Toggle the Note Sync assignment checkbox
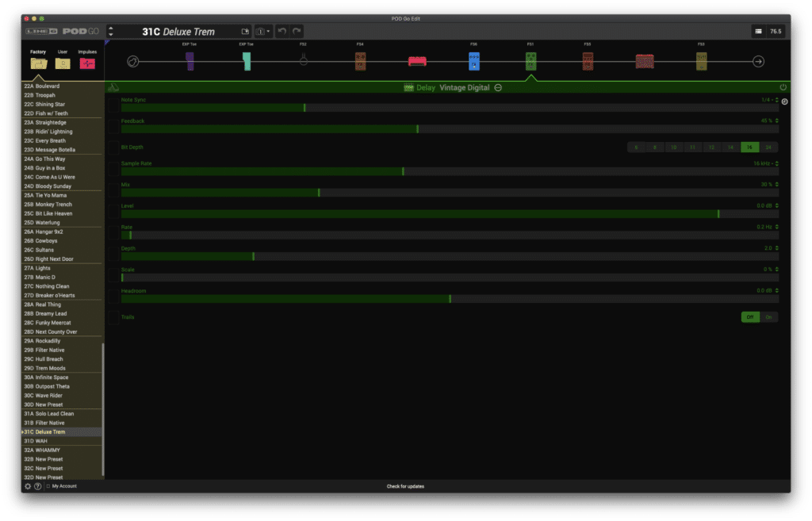The image size is (812, 521). pos(113,105)
